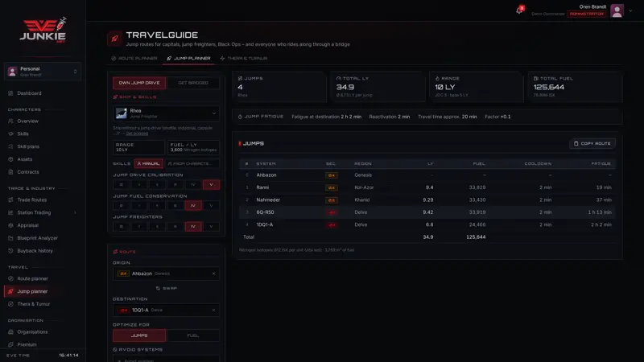Select Own Jump Drive mode

click(139, 83)
